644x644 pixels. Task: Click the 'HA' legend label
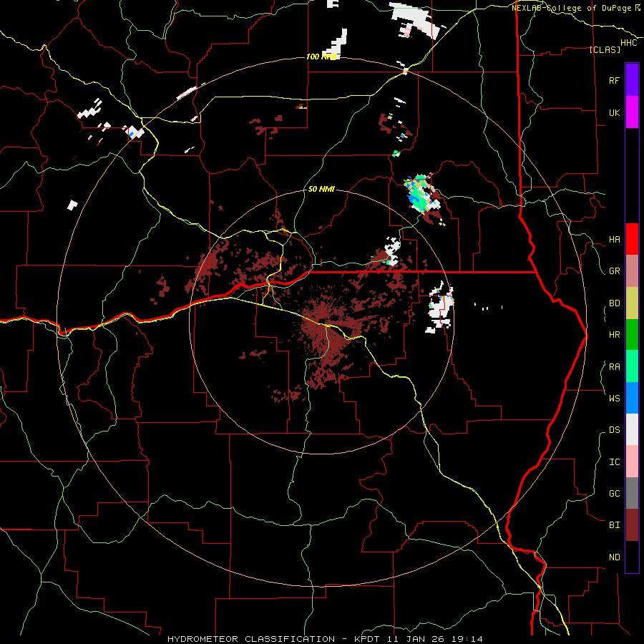click(x=614, y=240)
